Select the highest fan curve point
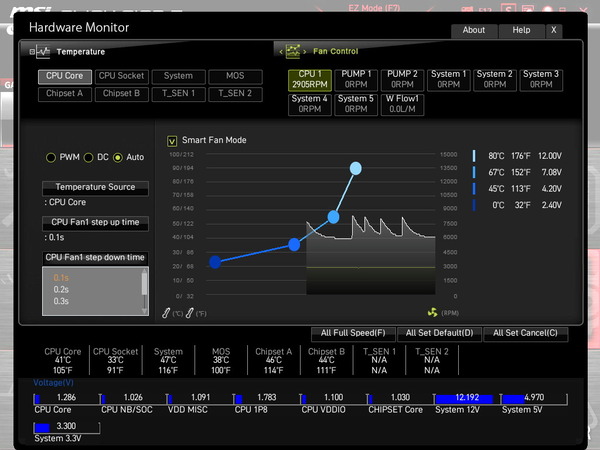The image size is (600, 450). pos(355,167)
